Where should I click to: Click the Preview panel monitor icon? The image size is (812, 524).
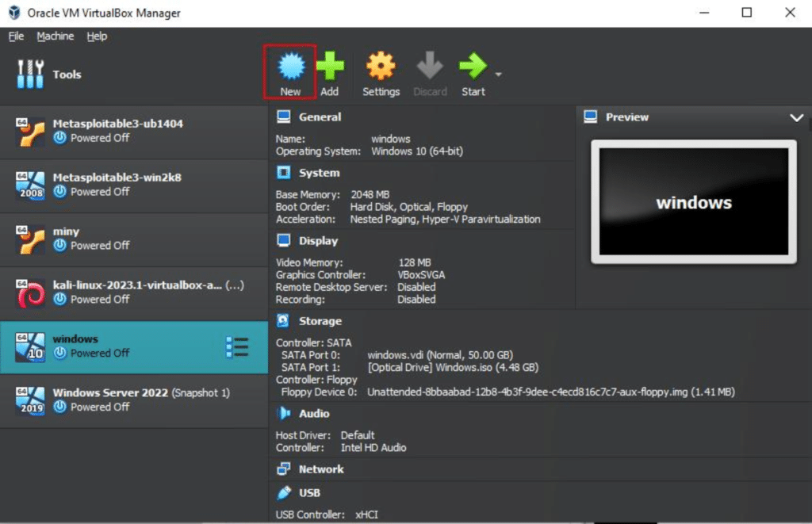coord(590,117)
